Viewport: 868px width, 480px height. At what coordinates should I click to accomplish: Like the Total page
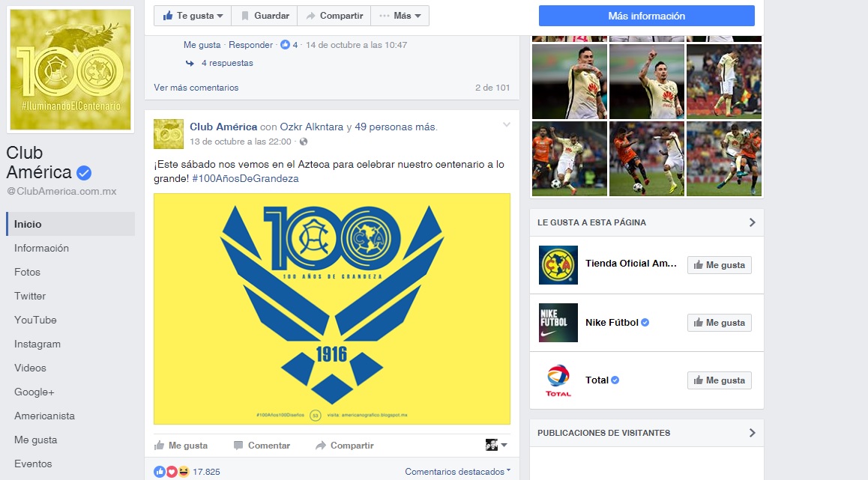tap(719, 380)
